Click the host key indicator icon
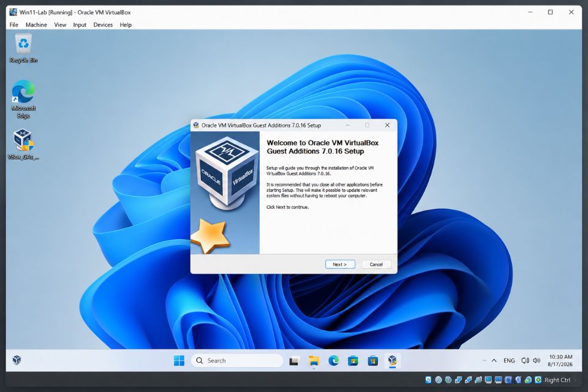 [x=538, y=380]
